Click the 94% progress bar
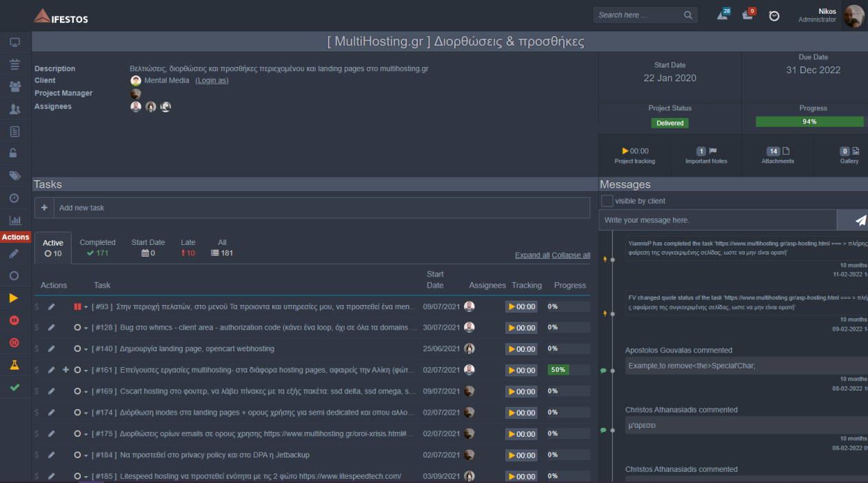Viewport: 868px width, 483px height. 809,121
